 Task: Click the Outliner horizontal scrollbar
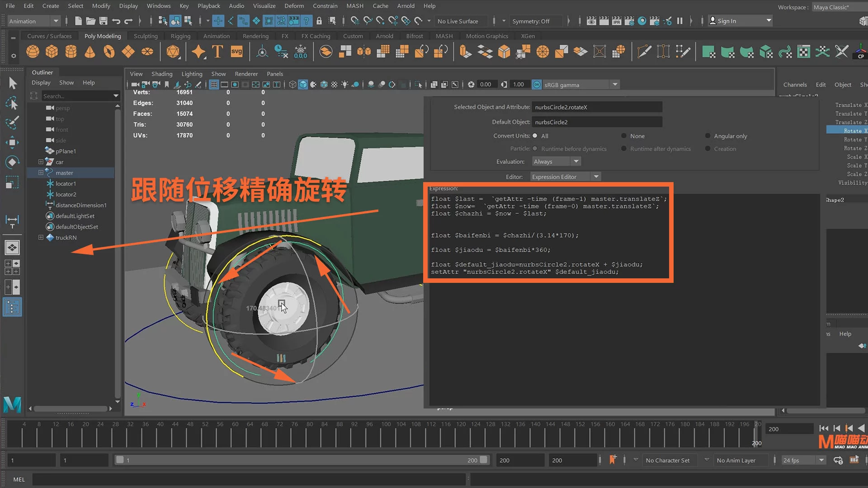coord(70,408)
